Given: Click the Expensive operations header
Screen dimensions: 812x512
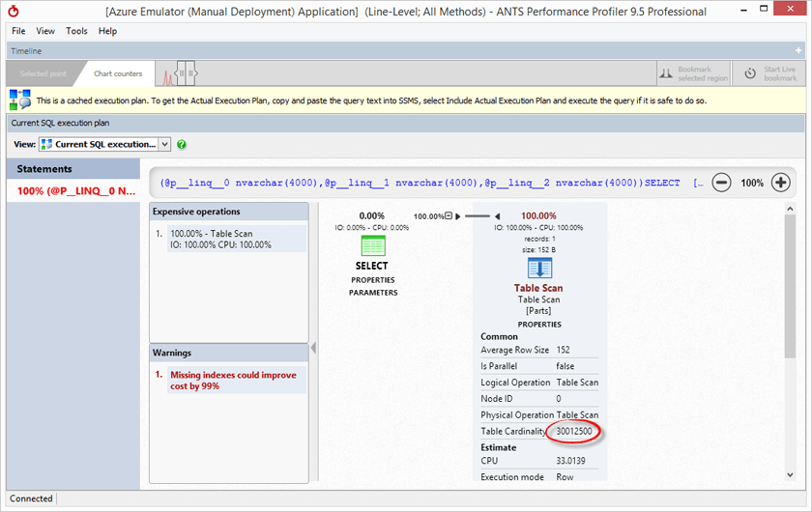Looking at the screenshot, I should 229,212.
